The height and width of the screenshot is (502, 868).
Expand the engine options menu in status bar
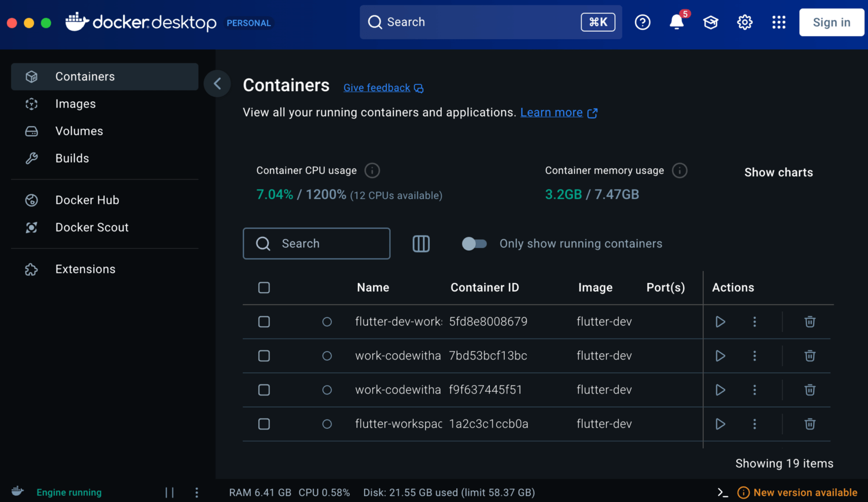(x=196, y=492)
